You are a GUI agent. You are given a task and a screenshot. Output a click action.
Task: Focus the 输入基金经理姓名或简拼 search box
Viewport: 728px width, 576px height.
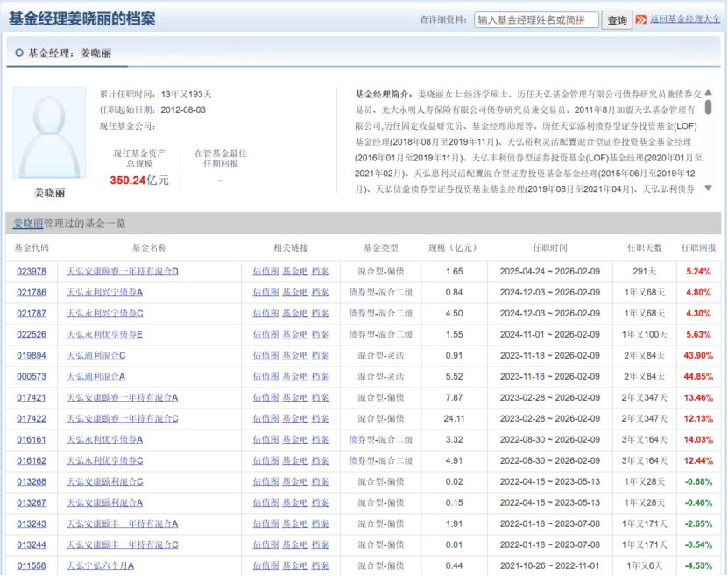coord(536,19)
